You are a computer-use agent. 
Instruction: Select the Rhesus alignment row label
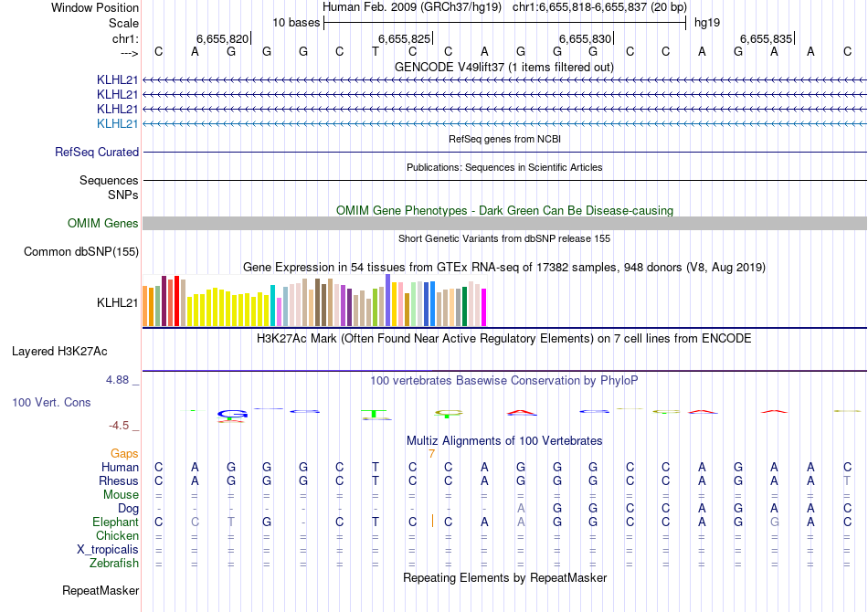(x=119, y=480)
